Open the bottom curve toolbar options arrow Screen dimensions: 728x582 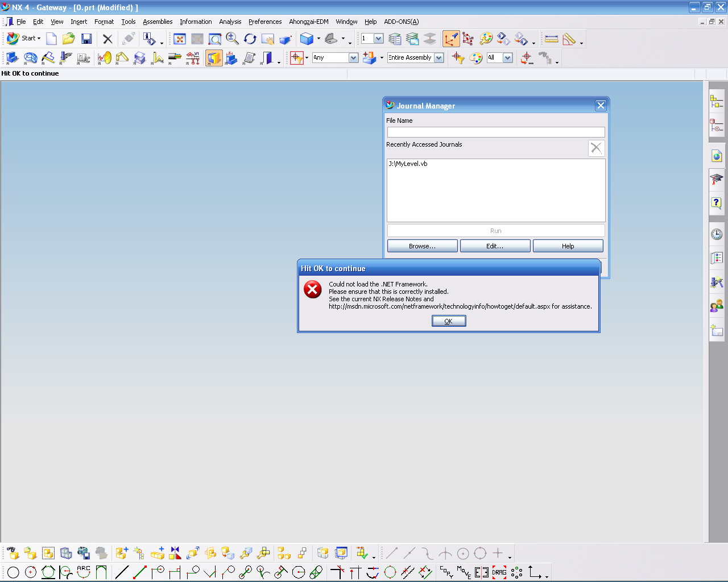click(547, 576)
